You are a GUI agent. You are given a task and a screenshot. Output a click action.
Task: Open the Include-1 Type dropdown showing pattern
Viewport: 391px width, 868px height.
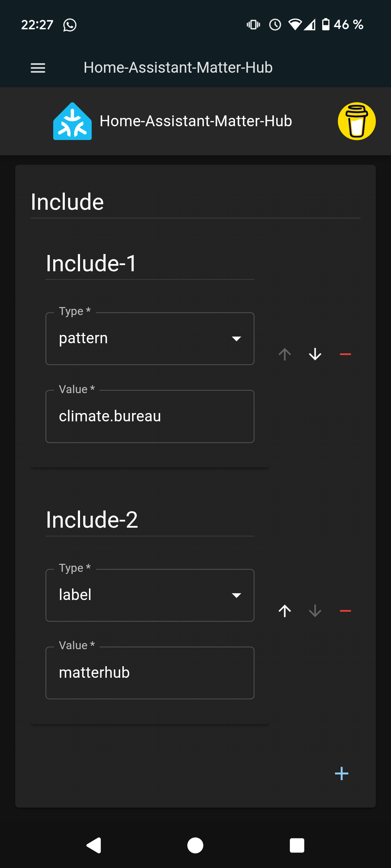[x=150, y=339]
